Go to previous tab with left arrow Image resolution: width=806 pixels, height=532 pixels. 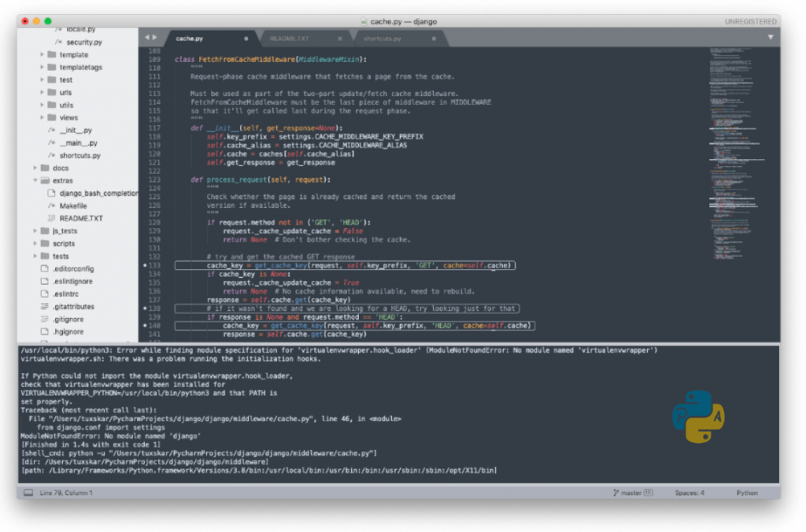[x=147, y=38]
